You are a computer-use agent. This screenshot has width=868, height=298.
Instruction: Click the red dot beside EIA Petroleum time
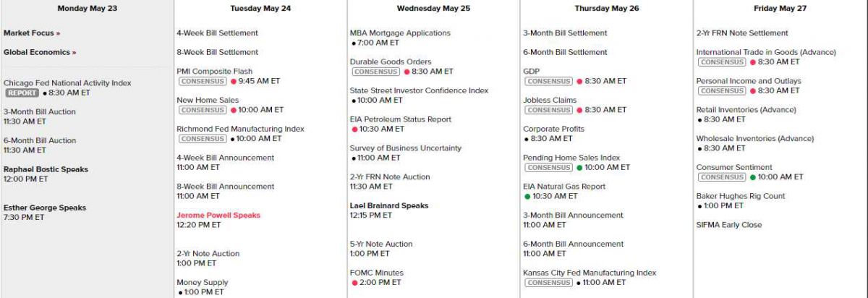[x=355, y=129]
